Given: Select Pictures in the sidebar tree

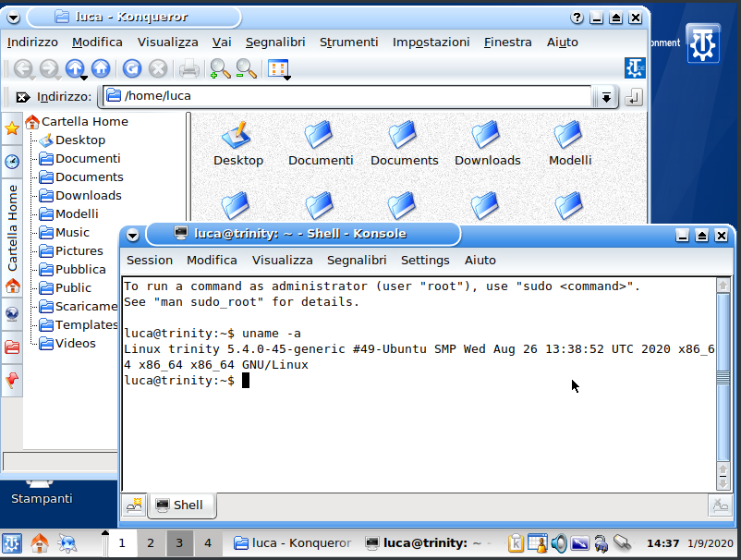Looking at the screenshot, I should pyautogui.click(x=71, y=251).
